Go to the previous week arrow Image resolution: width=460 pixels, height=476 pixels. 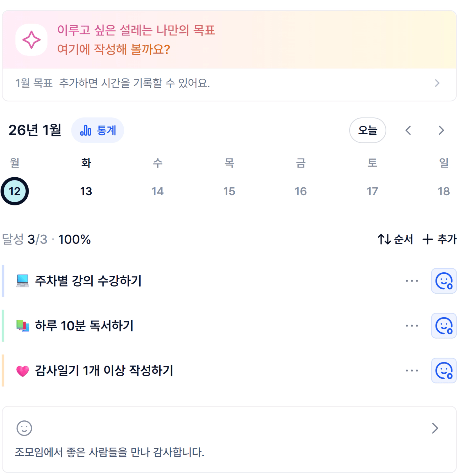(x=408, y=130)
